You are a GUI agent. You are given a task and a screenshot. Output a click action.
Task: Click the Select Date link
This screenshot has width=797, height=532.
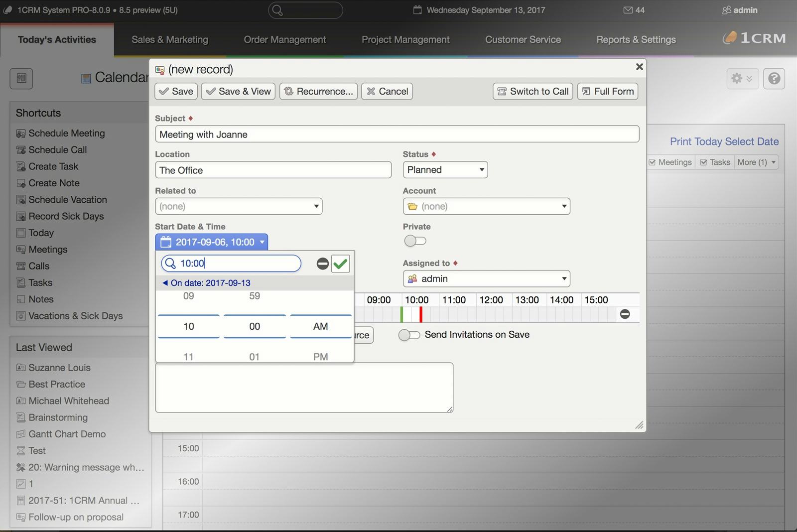[752, 141]
